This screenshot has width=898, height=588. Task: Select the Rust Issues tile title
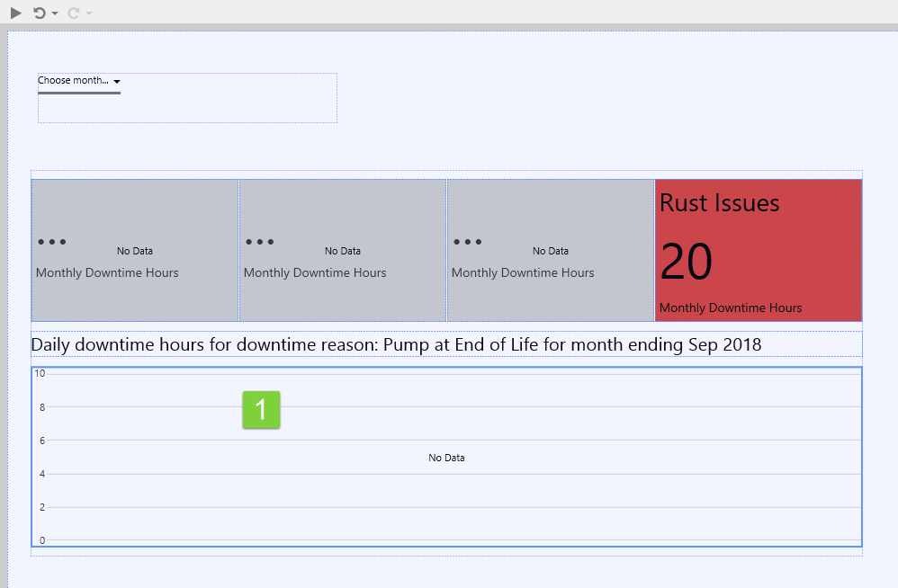pyautogui.click(x=719, y=203)
